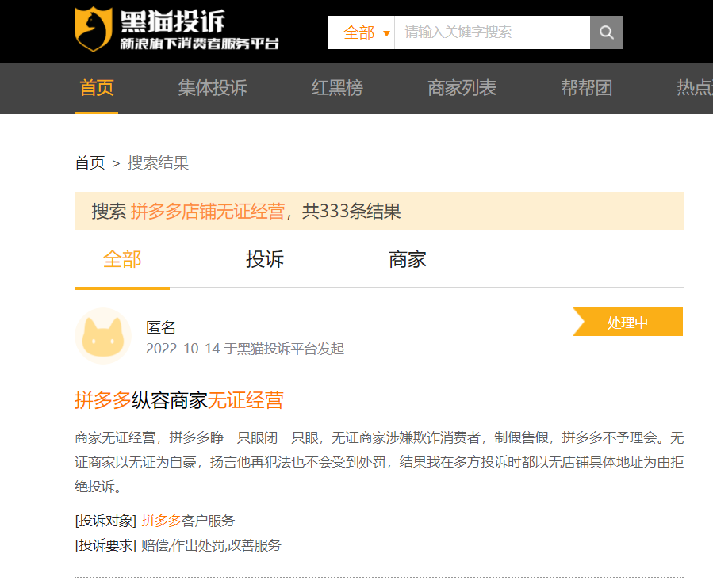Open the 集体投诉 navigation item
Image resolution: width=713 pixels, height=588 pixels.
tap(213, 88)
